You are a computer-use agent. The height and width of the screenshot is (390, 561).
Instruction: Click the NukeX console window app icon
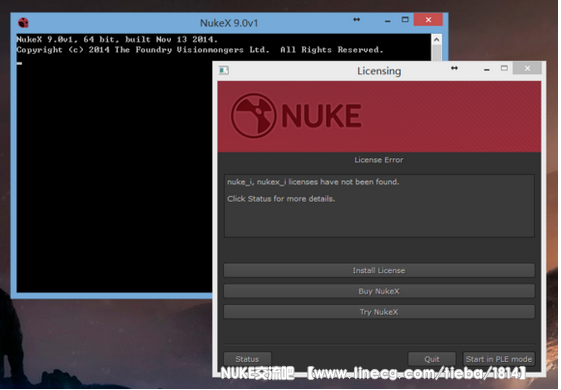coord(24,23)
